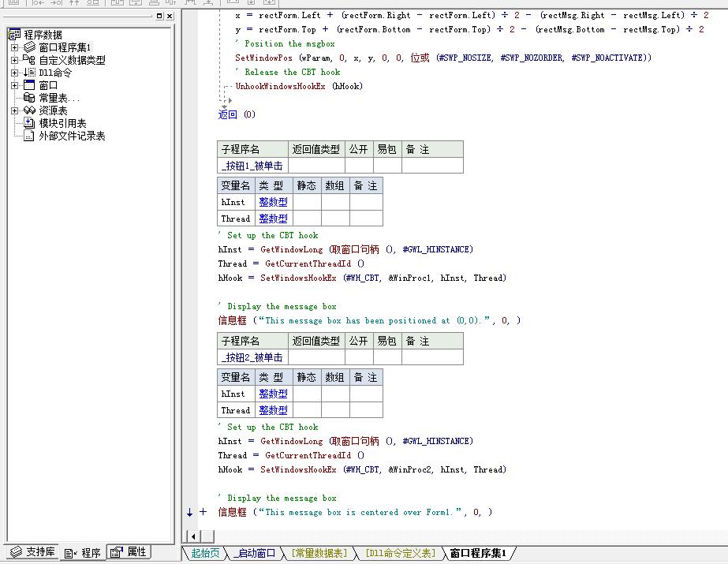Open the 起始页 editor tab
The height and width of the screenshot is (564, 728).
click(205, 553)
